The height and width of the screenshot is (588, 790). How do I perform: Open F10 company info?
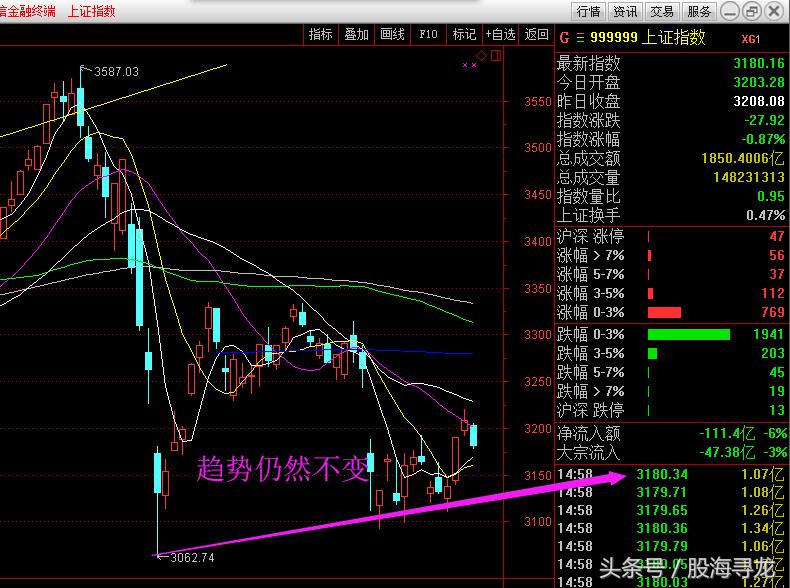[428, 34]
